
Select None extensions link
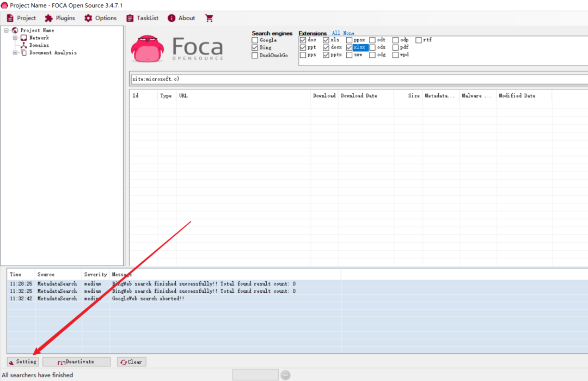click(349, 33)
